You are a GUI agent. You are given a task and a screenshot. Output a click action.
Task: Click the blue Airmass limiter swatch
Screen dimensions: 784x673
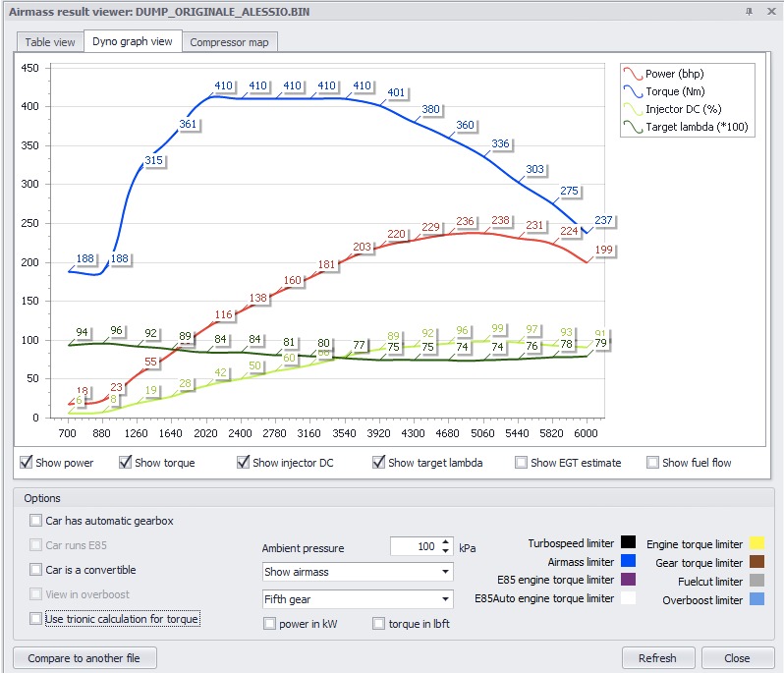point(628,561)
